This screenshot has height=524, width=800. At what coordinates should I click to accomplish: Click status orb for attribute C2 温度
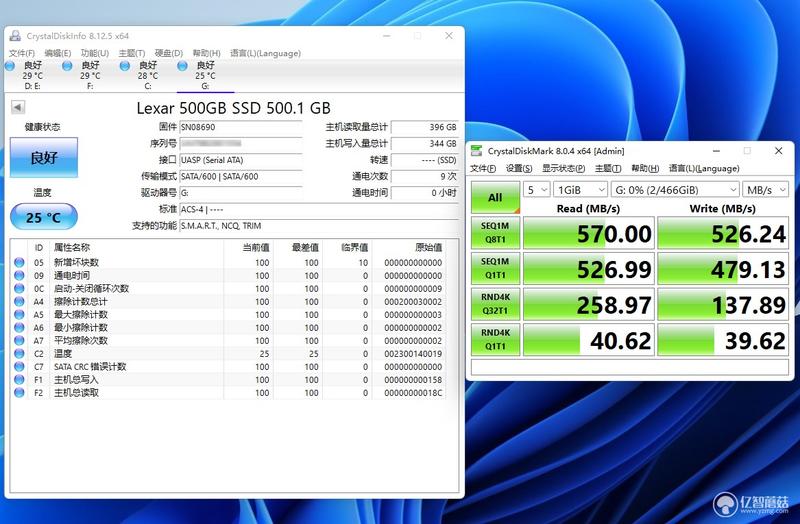(19, 354)
